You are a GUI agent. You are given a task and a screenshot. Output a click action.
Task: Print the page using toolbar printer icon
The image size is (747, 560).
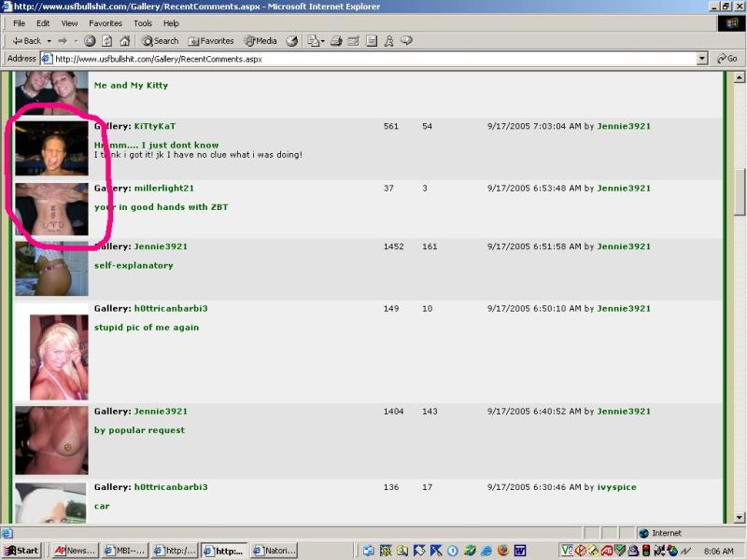click(336, 41)
